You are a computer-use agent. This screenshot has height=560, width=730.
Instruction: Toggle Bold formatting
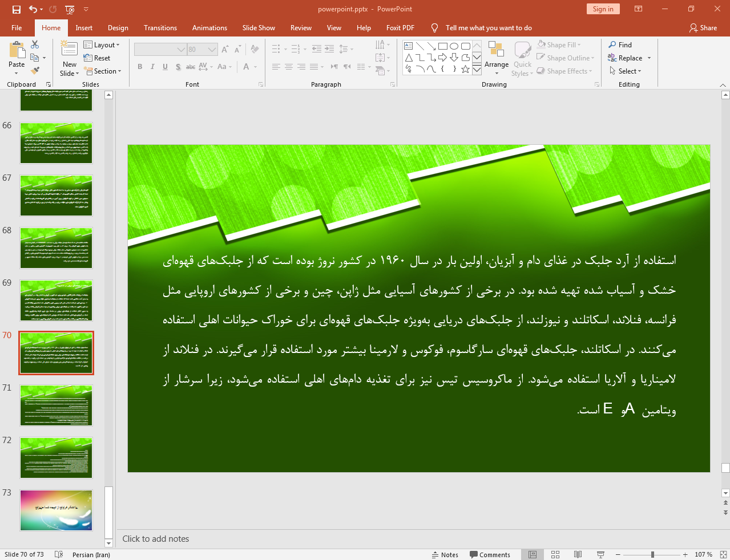[x=140, y=67]
